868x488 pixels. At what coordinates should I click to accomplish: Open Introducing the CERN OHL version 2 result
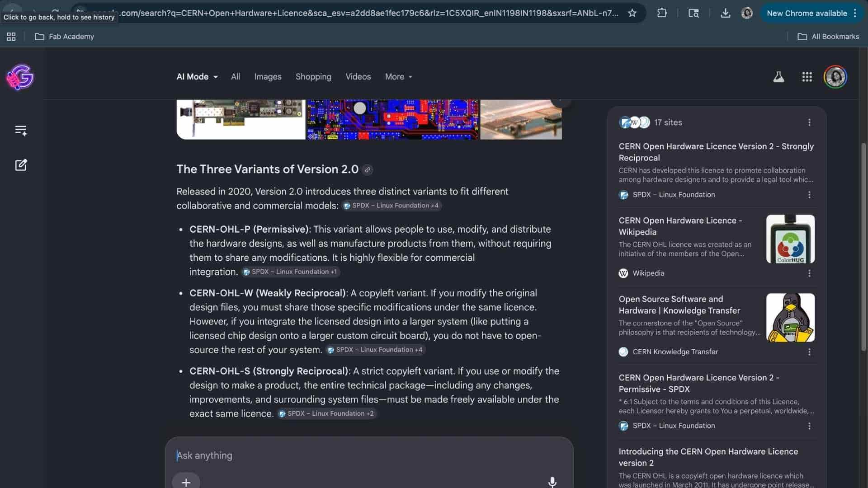pos(708,457)
